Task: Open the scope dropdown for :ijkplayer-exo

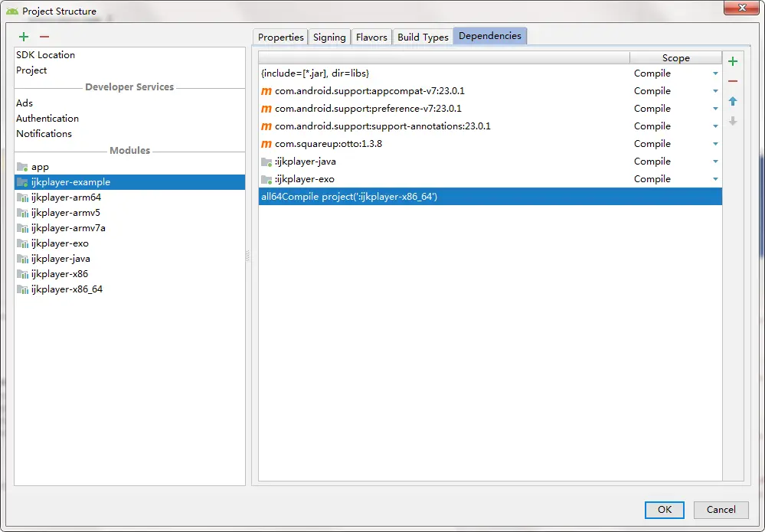Action: (x=715, y=179)
